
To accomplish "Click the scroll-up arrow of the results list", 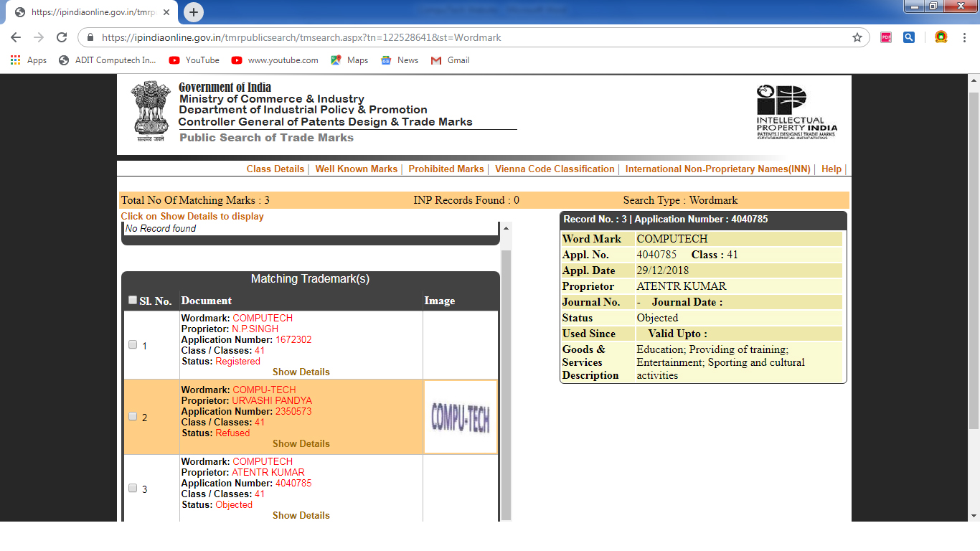I will [x=506, y=228].
